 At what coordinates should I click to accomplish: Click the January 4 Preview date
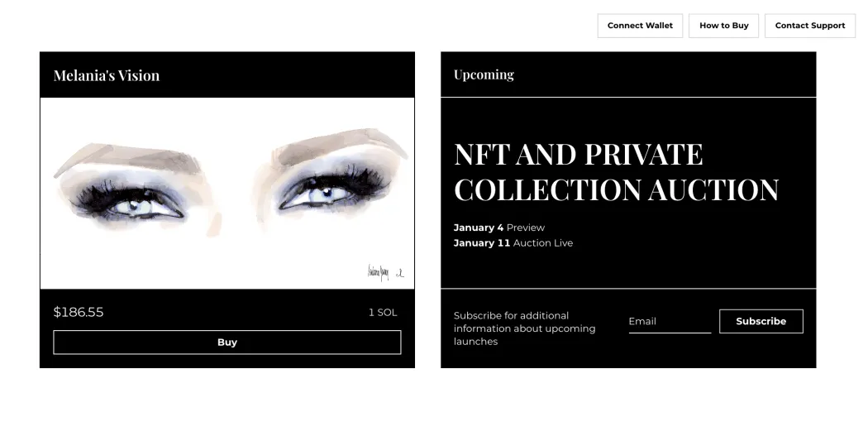(x=499, y=228)
